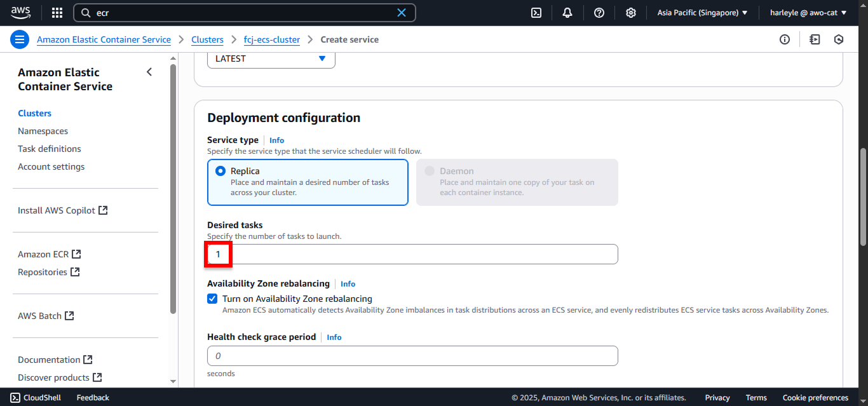Viewport: 868px width, 406px height.
Task: Open Info link next to Service type
Action: pos(276,140)
